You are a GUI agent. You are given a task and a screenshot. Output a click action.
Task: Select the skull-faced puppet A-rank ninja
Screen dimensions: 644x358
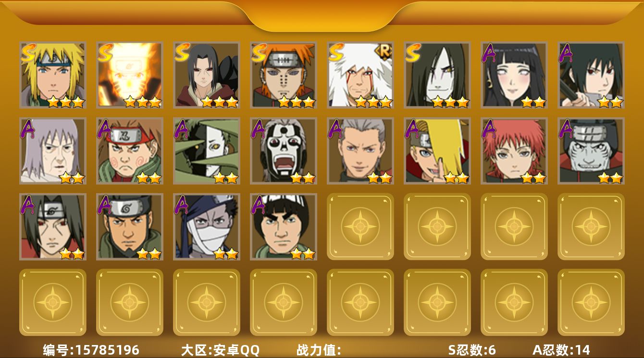pos(284,151)
